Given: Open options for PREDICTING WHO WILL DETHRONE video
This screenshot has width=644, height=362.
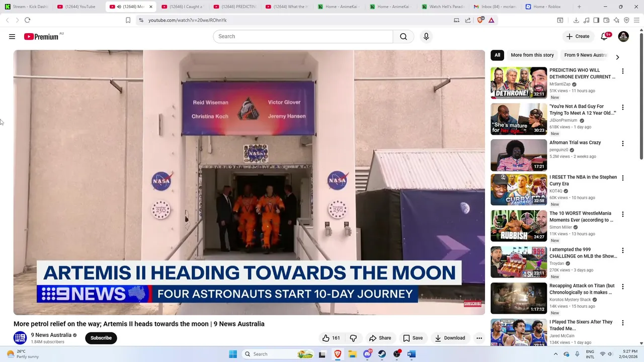Looking at the screenshot, I should point(623,71).
